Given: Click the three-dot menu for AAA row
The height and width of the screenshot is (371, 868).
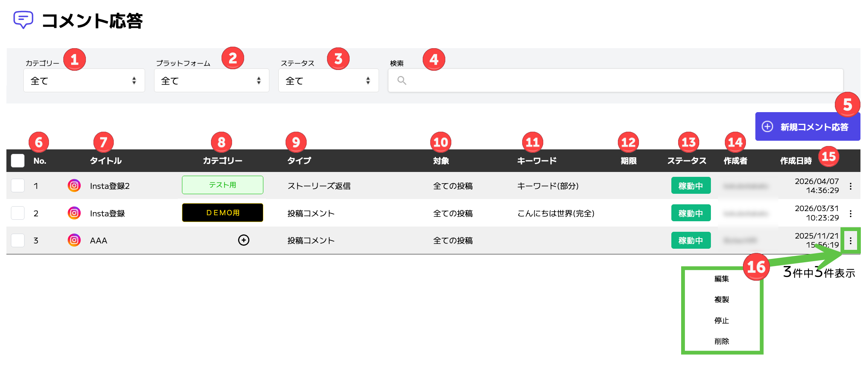Looking at the screenshot, I should point(851,241).
